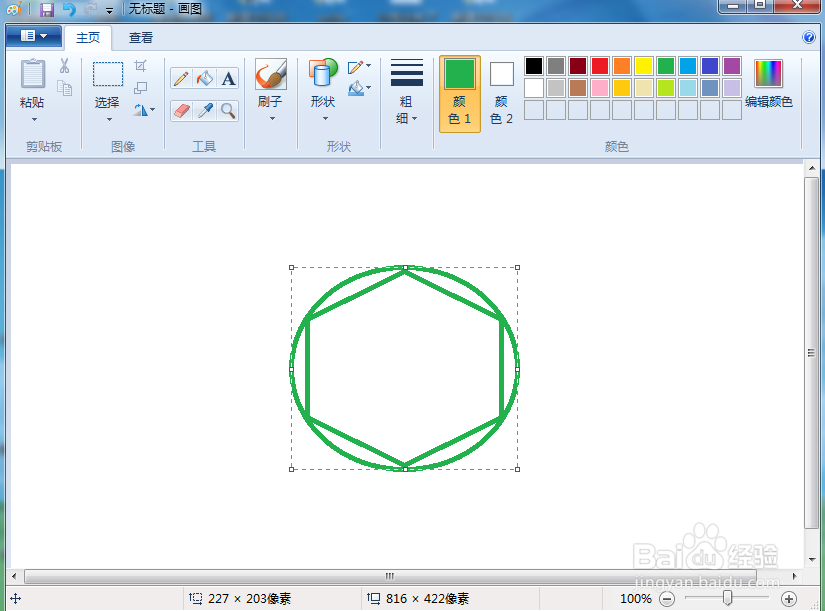Click the horizontal scrollbar thumb
The image size is (825, 611).
point(390,576)
